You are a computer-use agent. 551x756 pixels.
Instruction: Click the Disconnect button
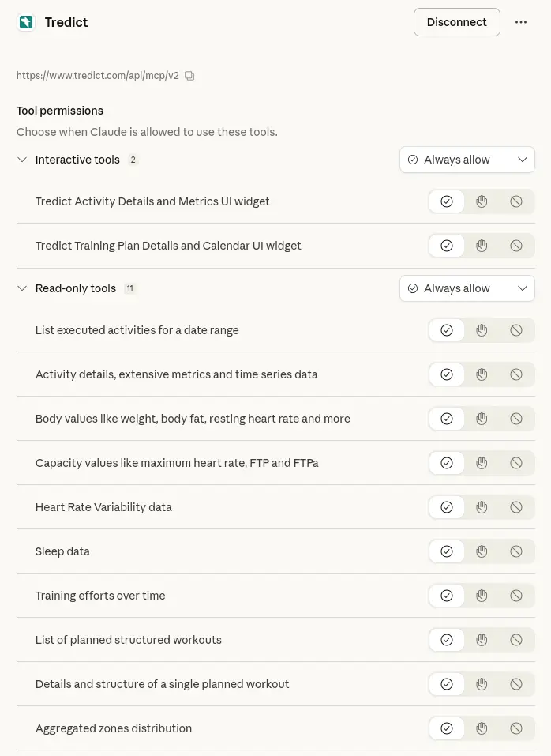[x=456, y=22]
